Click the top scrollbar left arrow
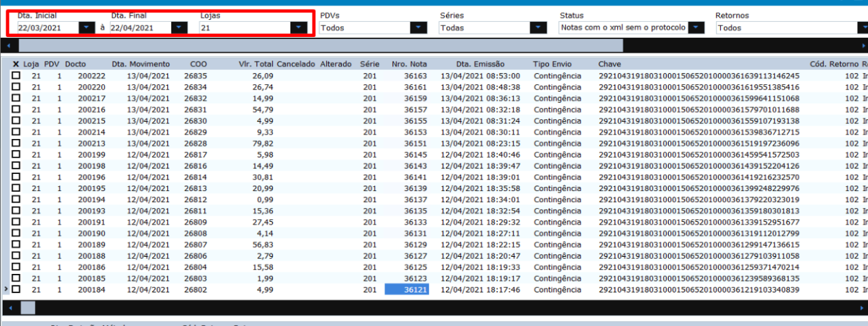868x326 pixels. (x=8, y=45)
